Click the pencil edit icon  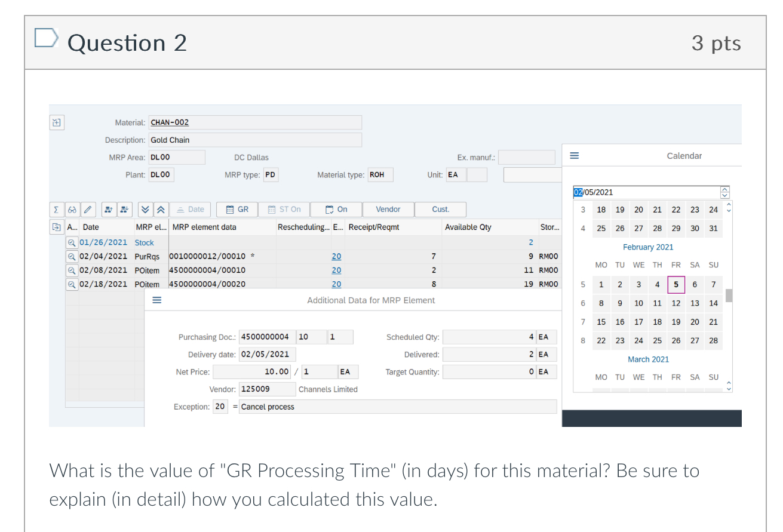87,210
